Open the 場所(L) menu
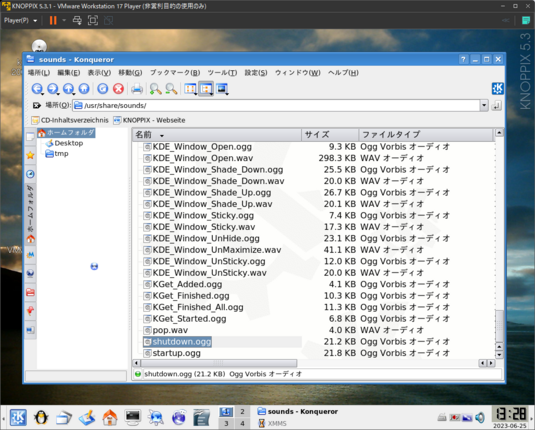The width and height of the screenshot is (535, 430). 39,73
